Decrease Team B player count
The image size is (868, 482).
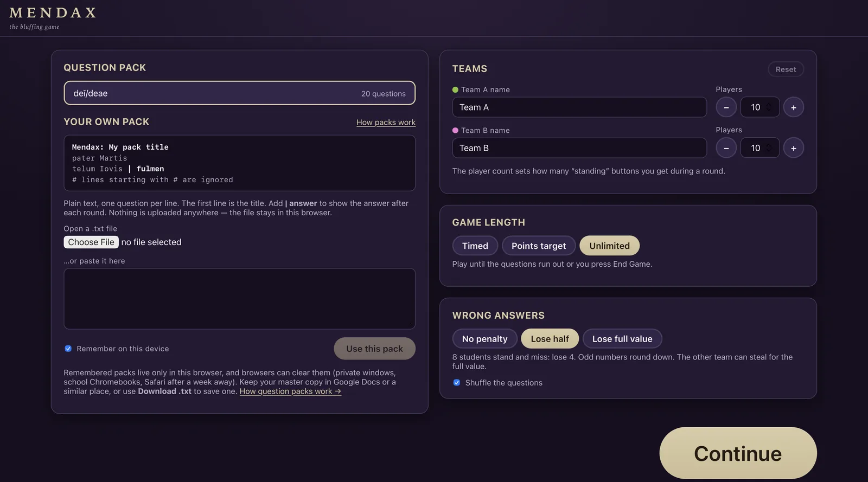point(726,148)
